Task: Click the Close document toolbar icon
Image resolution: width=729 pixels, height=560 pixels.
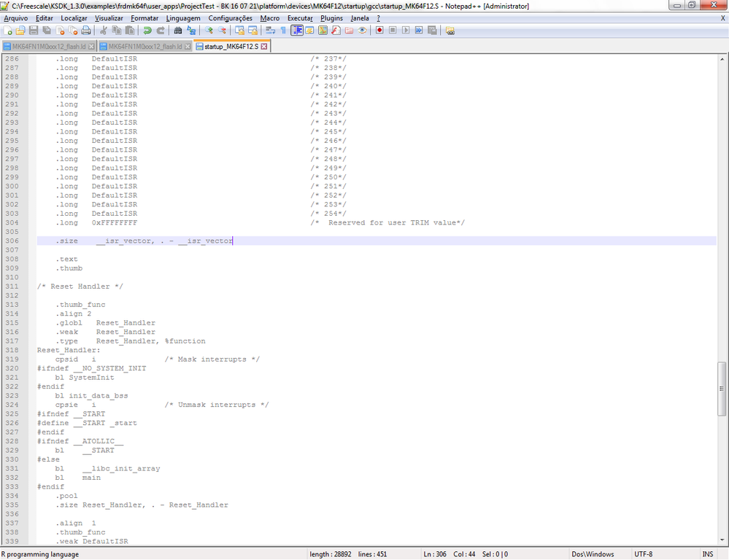Action: (60, 31)
